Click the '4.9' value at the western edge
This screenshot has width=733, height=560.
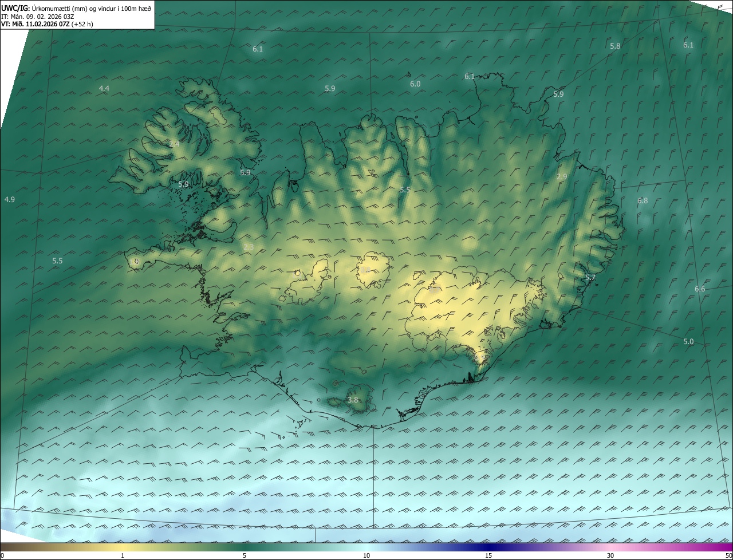(x=9, y=199)
